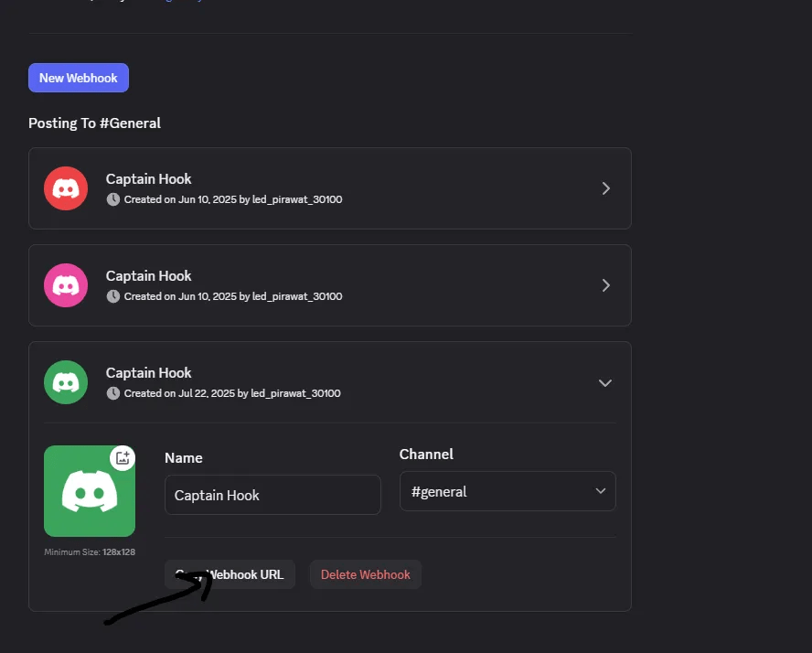Focus the Name field containing Captain Hook
Screen dimensions: 812x653
[x=272, y=495]
